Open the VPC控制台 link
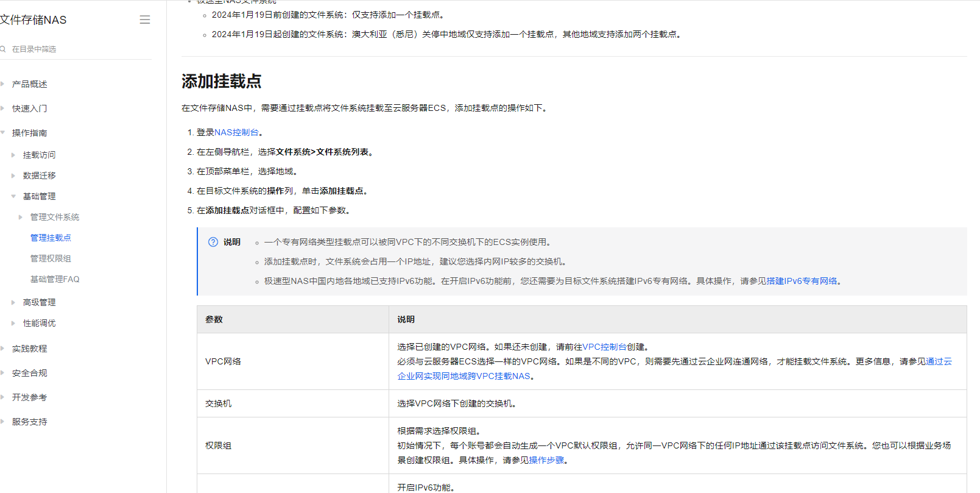 tap(604, 347)
